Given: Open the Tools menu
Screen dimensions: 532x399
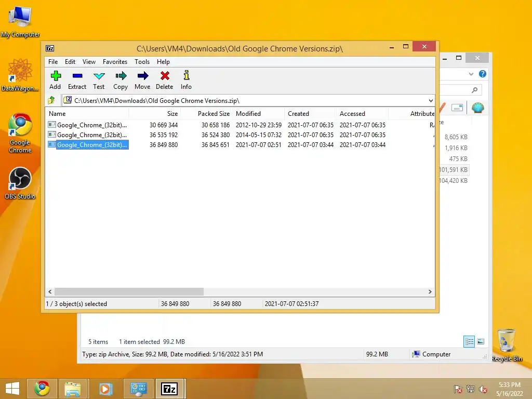Looking at the screenshot, I should (x=142, y=62).
